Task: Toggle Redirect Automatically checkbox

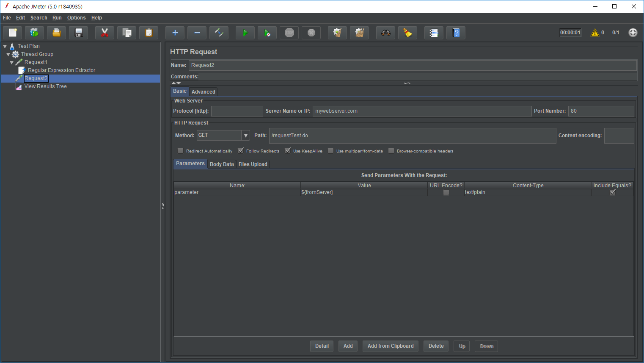Action: [x=181, y=151]
